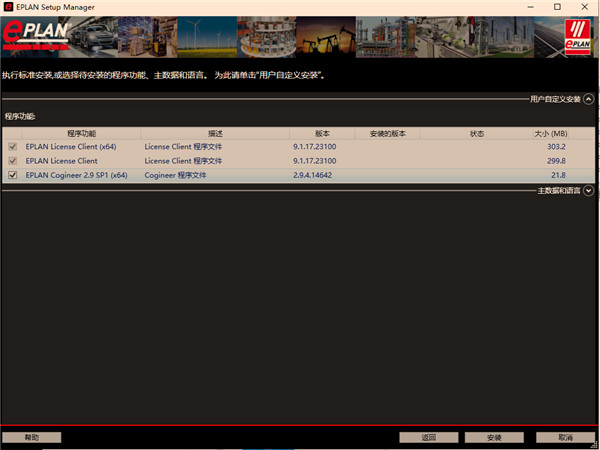Collapse the 用户自定义安装 section

pyautogui.click(x=589, y=99)
